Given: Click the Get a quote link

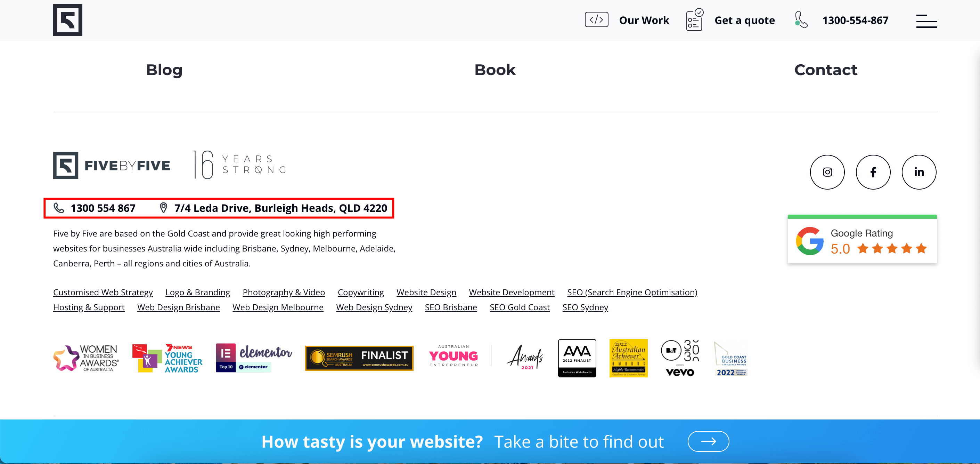Looking at the screenshot, I should tap(744, 20).
